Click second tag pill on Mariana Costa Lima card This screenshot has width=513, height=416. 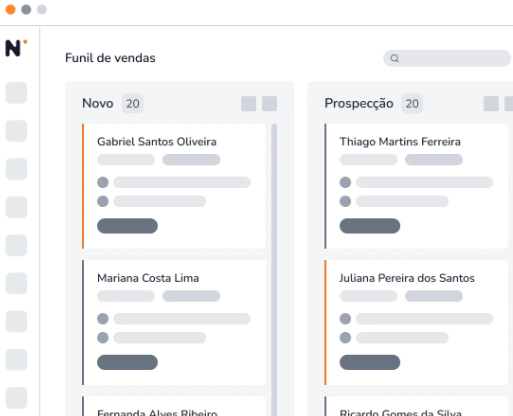(191, 296)
